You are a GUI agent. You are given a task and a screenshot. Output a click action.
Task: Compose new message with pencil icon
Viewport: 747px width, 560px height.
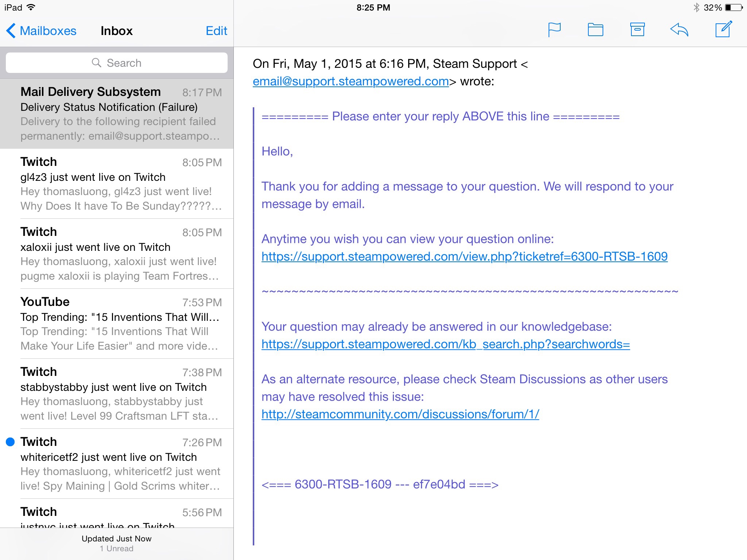click(x=723, y=29)
